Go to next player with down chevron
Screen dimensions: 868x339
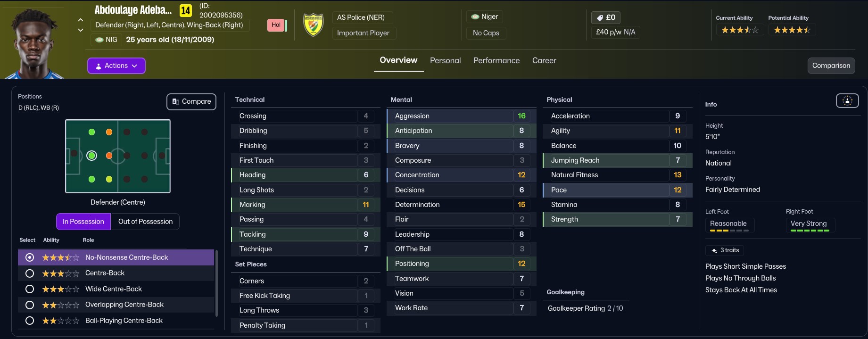pos(81,30)
